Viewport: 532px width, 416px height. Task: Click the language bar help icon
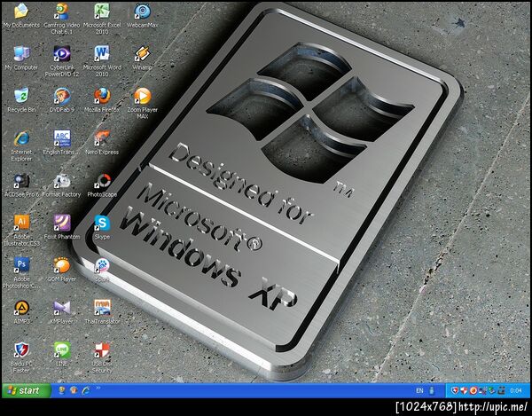click(432, 391)
